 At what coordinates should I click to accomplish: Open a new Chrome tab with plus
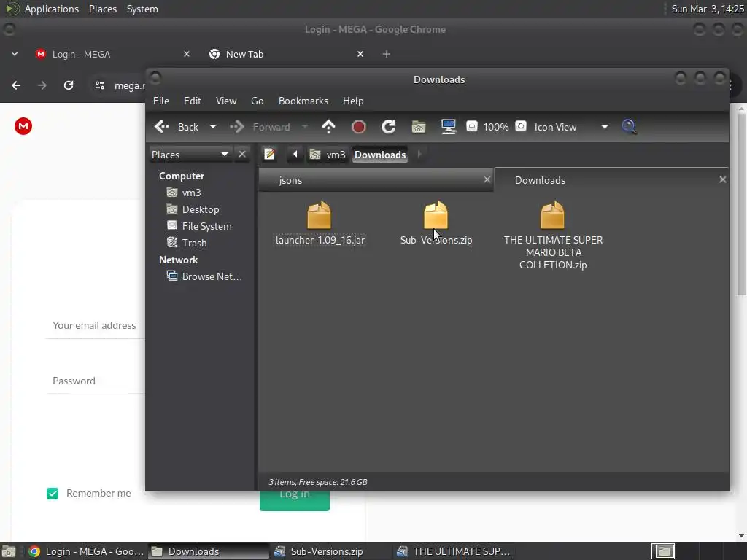pos(387,54)
